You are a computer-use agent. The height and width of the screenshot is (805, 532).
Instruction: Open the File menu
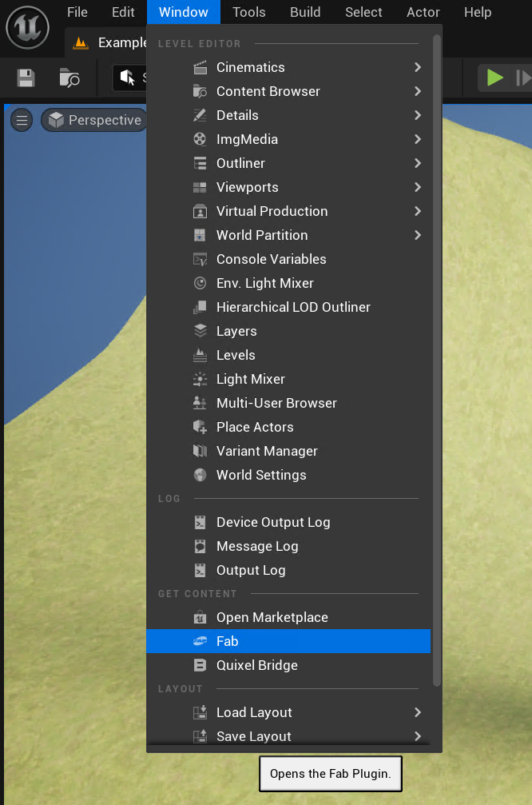tap(77, 12)
